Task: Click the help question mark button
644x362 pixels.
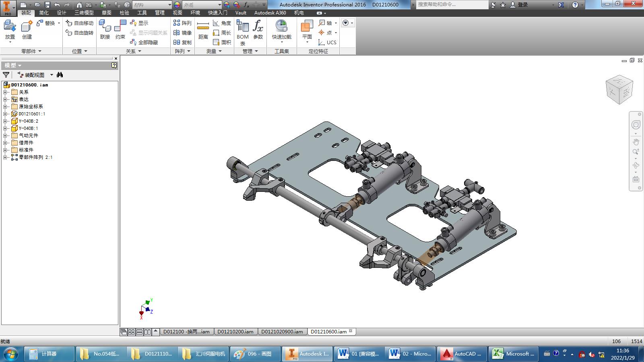Action: click(x=575, y=5)
